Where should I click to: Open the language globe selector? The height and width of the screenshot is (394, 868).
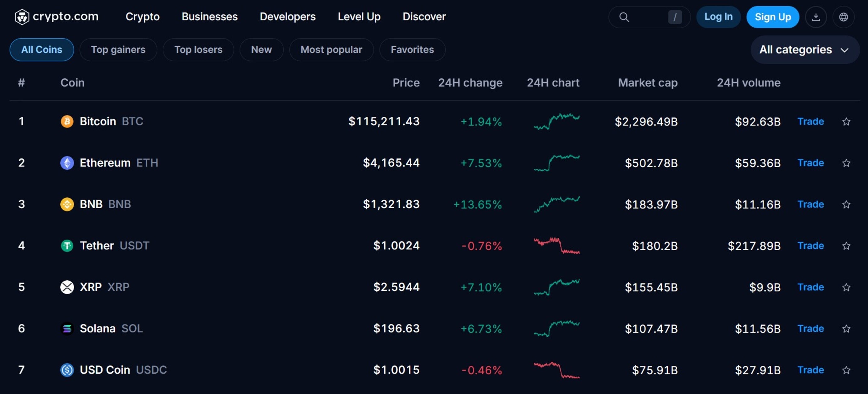point(844,17)
